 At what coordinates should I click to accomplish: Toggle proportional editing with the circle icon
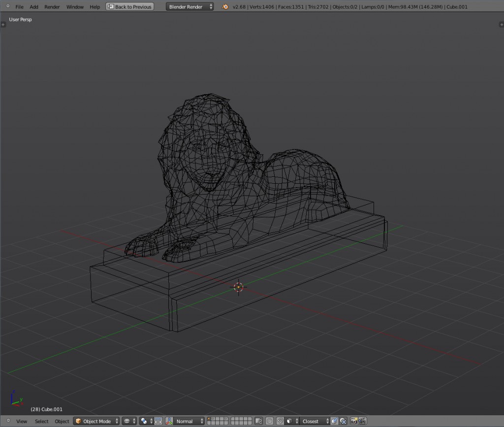pos(269,422)
